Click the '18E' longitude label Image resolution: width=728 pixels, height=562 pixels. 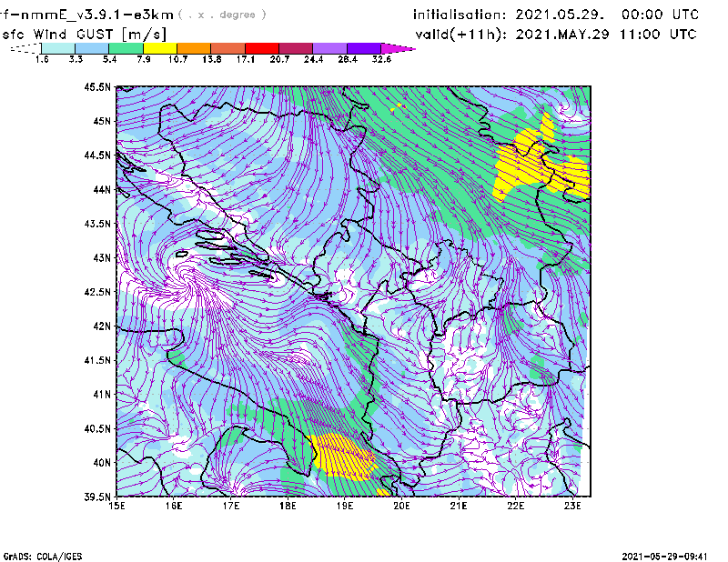(288, 506)
